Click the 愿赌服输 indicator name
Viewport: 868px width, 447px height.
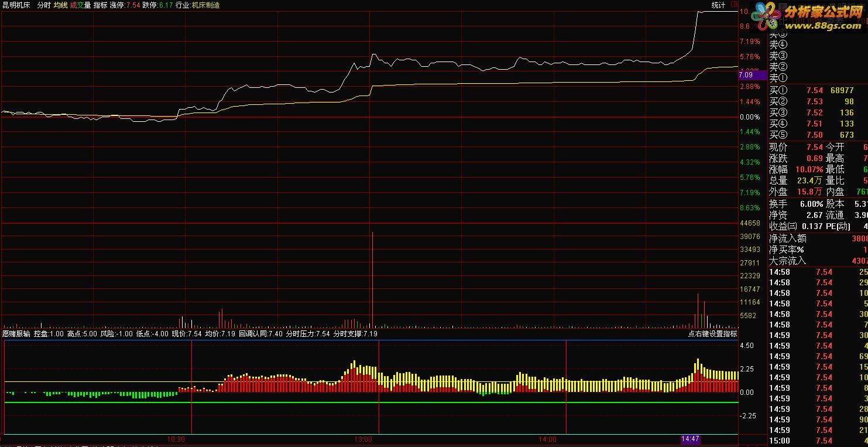click(x=16, y=334)
